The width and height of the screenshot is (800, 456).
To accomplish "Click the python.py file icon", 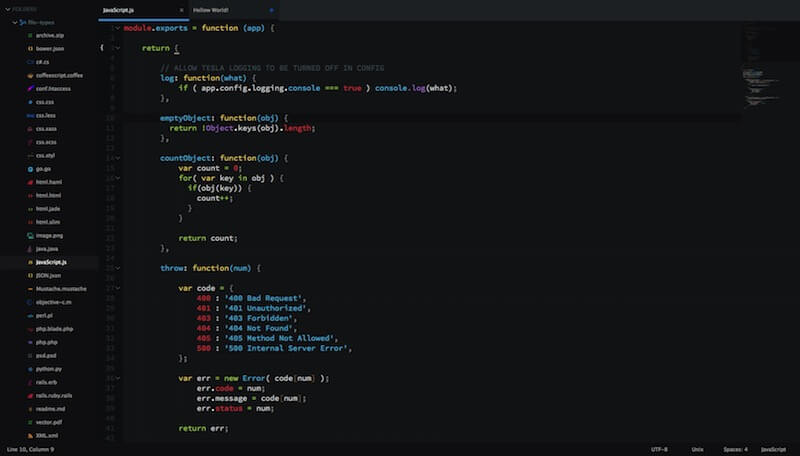I will click(28, 368).
